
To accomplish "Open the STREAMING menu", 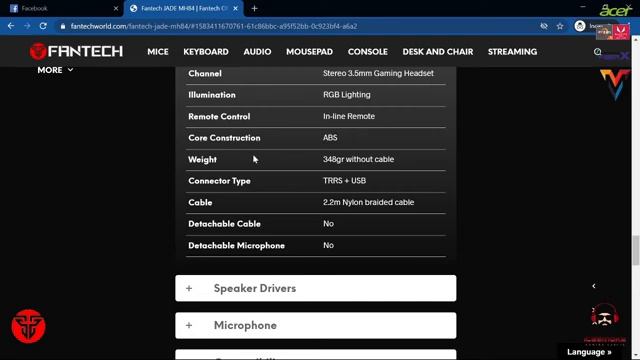I will [512, 52].
